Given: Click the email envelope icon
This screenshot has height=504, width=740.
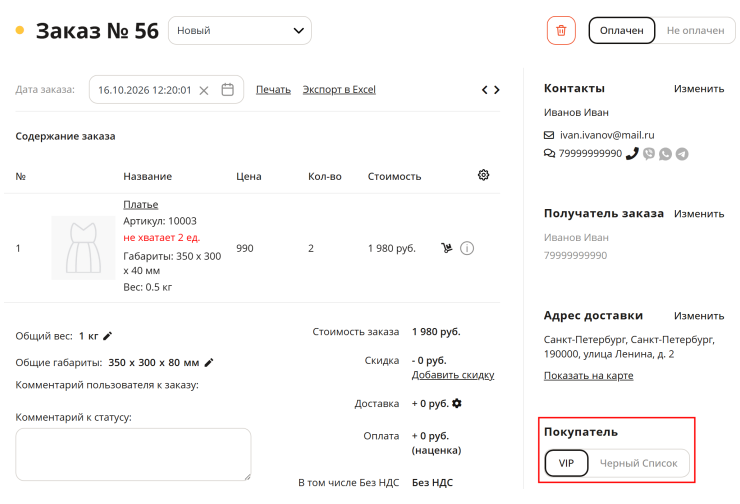Looking at the screenshot, I should tap(549, 135).
